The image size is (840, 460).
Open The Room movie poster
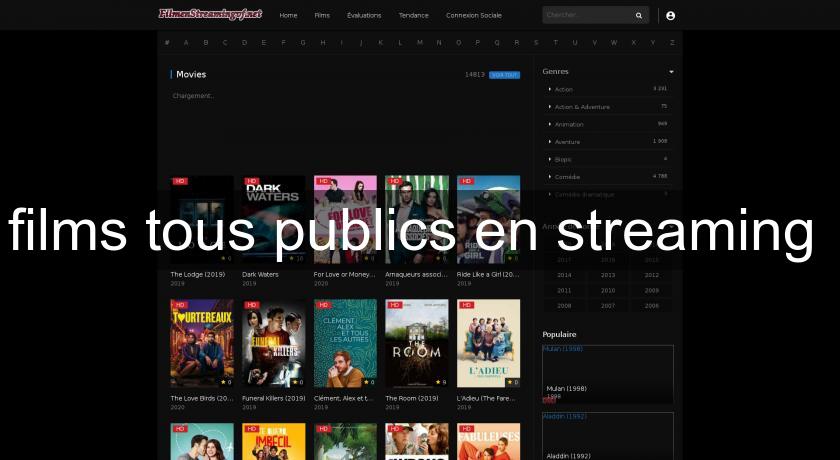point(417,343)
